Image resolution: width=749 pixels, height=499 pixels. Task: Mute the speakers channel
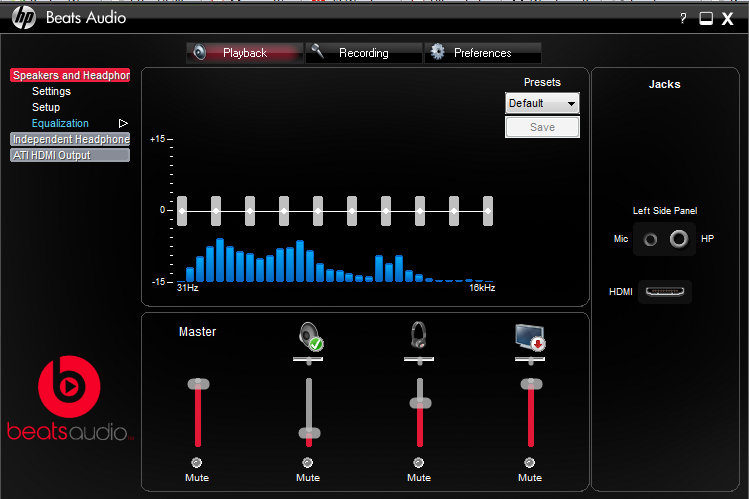[308, 462]
